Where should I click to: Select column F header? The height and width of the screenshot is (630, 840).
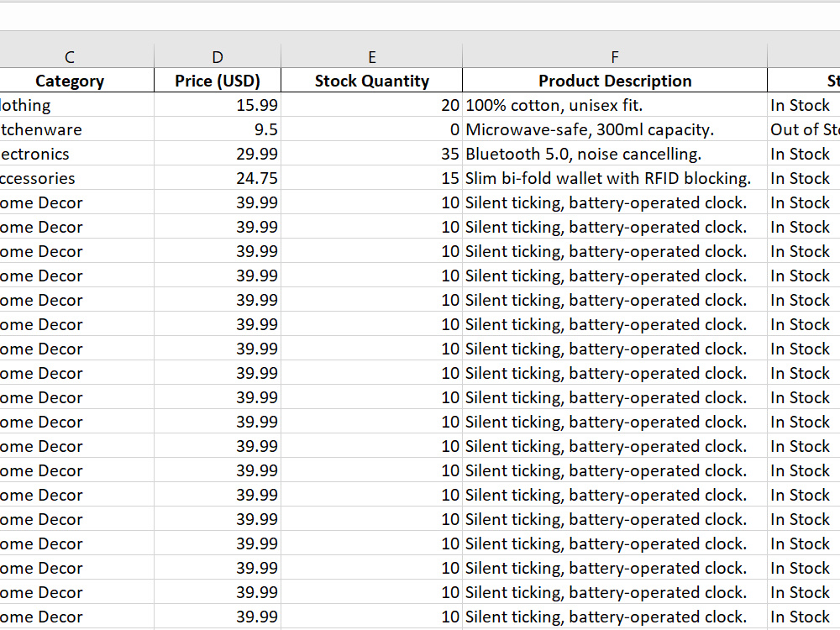(615, 57)
